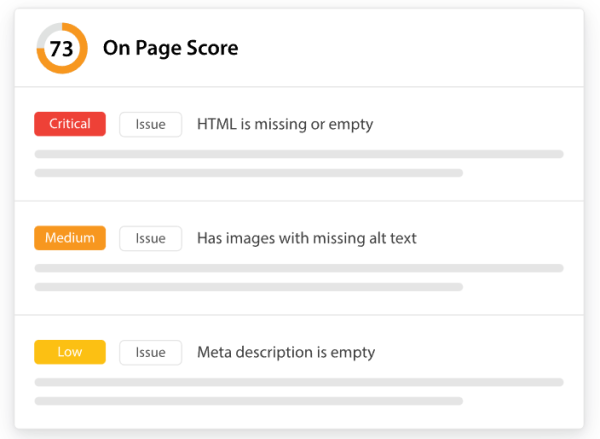Select the yellow Low severity badge
The image size is (600, 439).
point(69,352)
